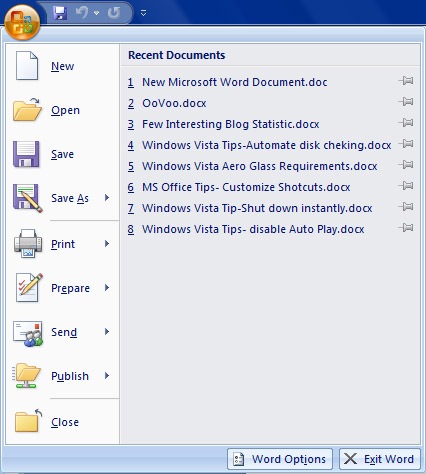Toggle the pin next to OoVoo.docx
This screenshot has height=474, width=426.
(x=406, y=102)
